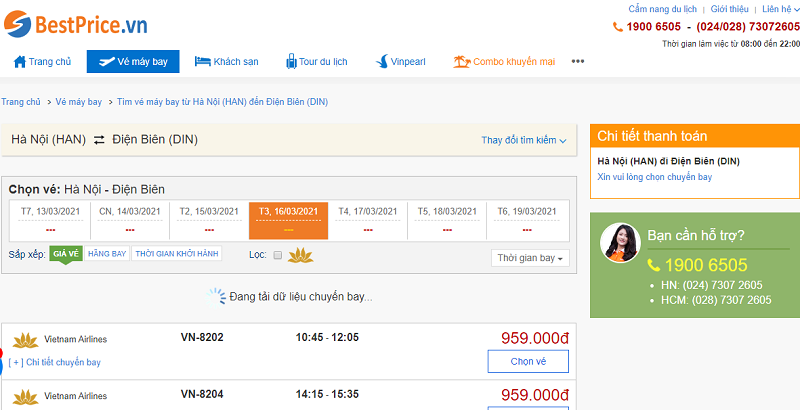Click the swap arrows between Hà Nội and Điện Biên
This screenshot has width=800, height=410.
(x=99, y=139)
